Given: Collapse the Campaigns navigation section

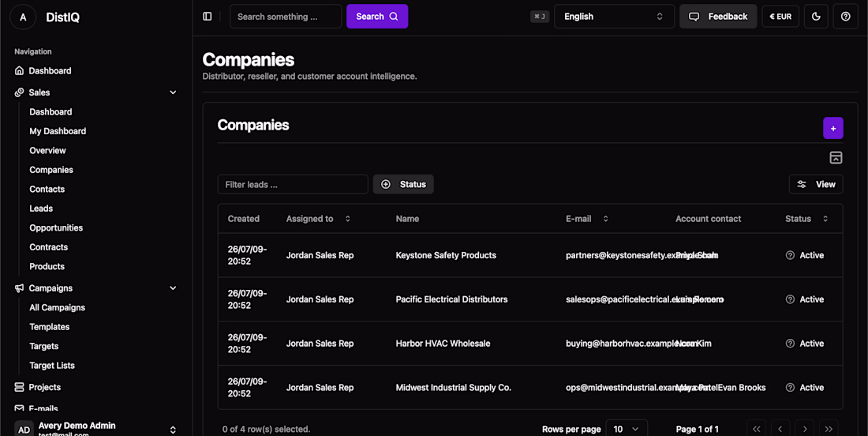Looking at the screenshot, I should click(x=173, y=288).
